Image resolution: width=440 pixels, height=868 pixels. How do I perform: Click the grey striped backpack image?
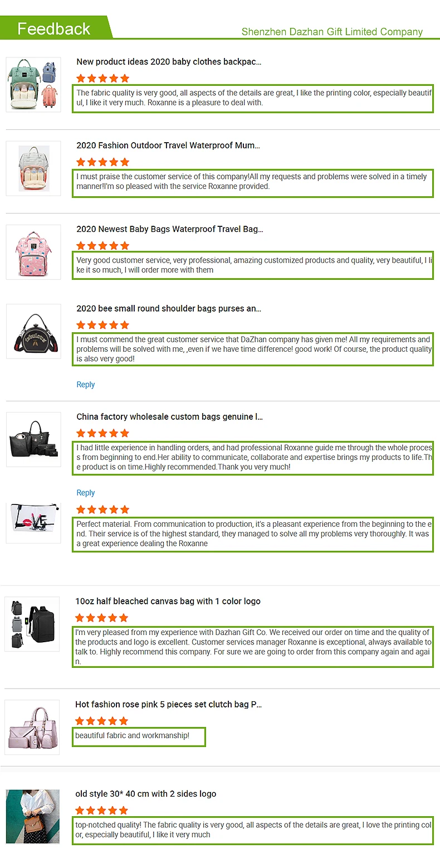point(33,168)
